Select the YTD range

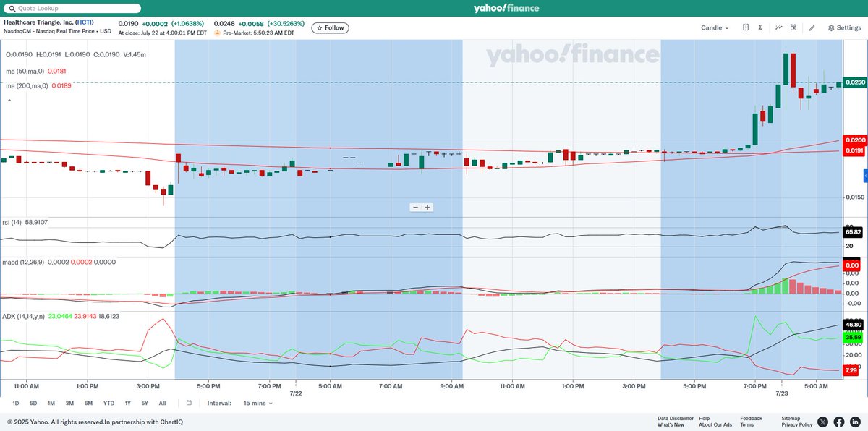pyautogui.click(x=109, y=403)
